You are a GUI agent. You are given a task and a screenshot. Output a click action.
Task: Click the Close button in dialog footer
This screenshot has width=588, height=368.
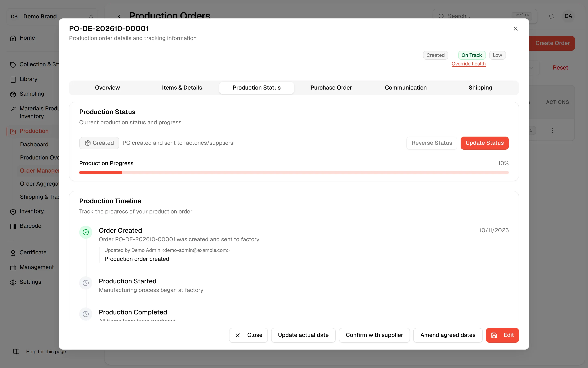pyautogui.click(x=248, y=335)
